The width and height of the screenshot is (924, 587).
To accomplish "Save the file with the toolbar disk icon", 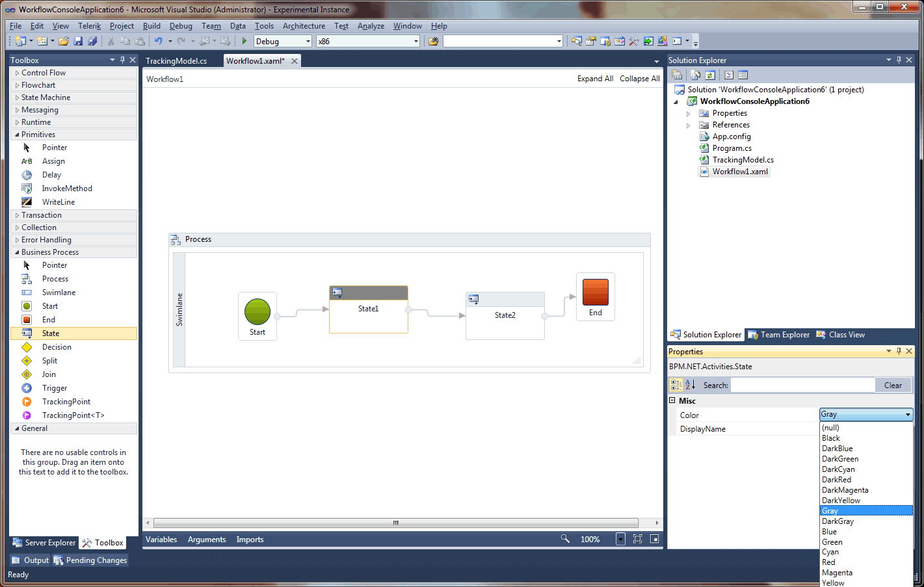I will [x=78, y=41].
